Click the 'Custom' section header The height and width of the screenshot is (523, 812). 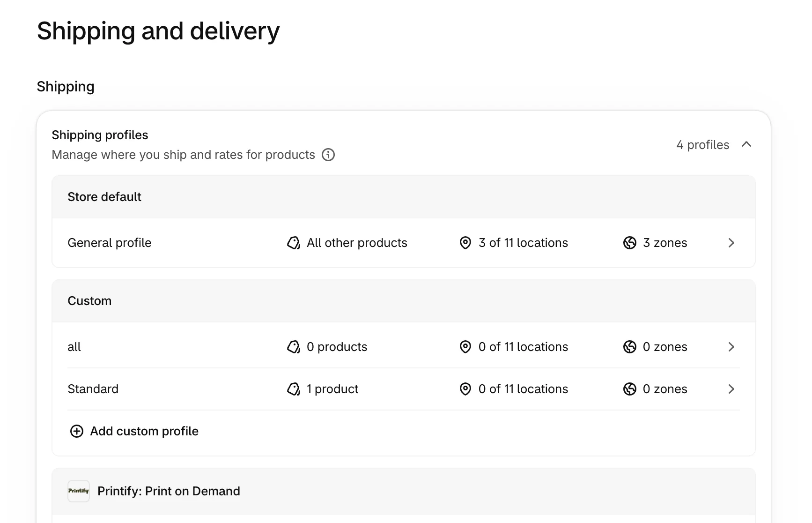click(x=404, y=301)
